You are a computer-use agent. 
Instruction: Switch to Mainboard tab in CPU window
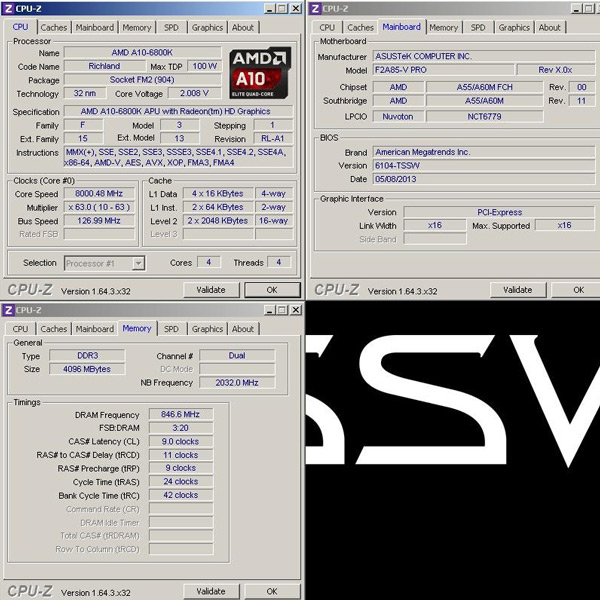pyautogui.click(x=95, y=28)
